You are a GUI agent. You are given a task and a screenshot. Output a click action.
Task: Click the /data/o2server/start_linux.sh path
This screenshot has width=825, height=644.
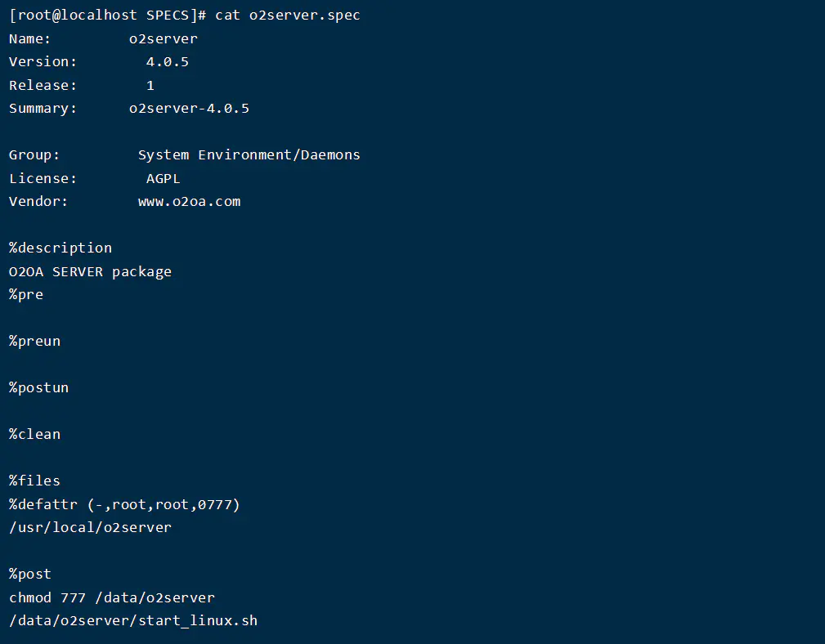(x=133, y=620)
